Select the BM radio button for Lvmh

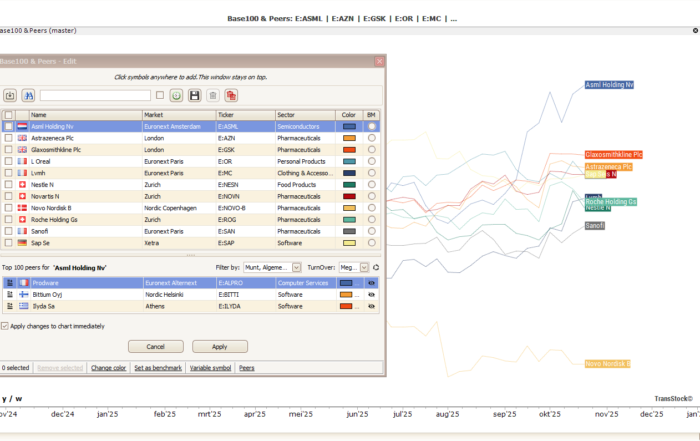(371, 173)
